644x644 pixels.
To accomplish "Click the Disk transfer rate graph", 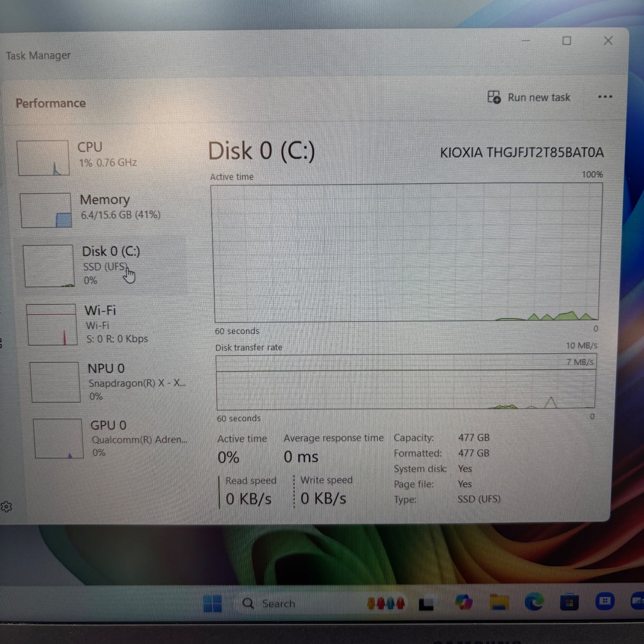I will pos(406,382).
